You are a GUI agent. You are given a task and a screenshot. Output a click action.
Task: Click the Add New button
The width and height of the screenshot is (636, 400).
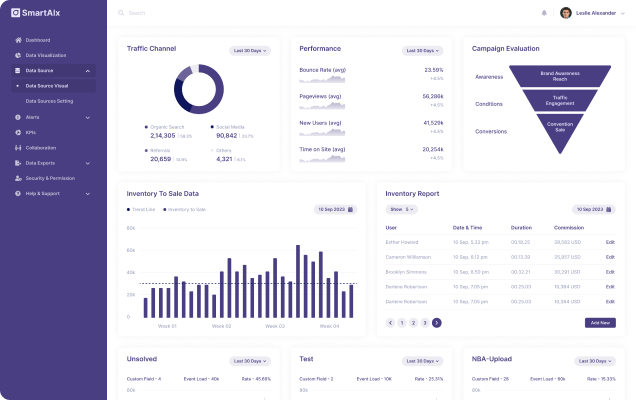coord(600,323)
